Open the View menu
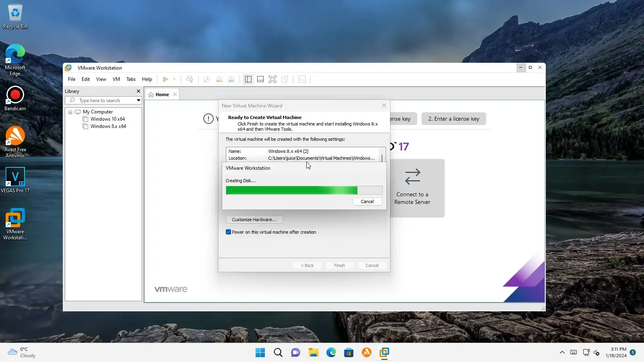The width and height of the screenshot is (644, 362). 101,79
